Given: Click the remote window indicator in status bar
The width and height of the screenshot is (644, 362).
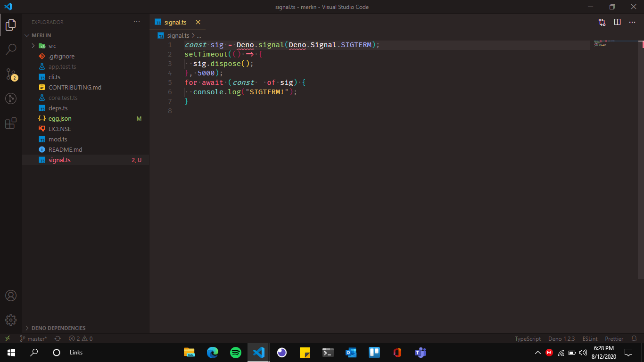Looking at the screenshot, I should pos(8,338).
